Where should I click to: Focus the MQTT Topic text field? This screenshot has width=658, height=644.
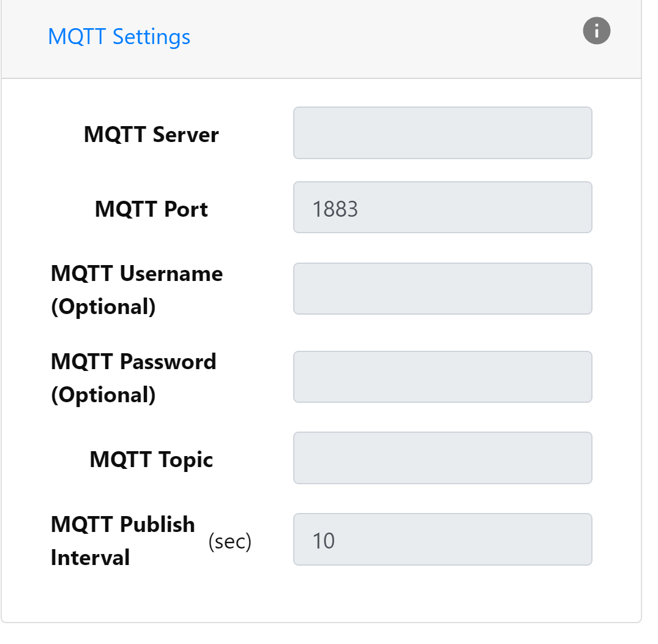pos(443,458)
